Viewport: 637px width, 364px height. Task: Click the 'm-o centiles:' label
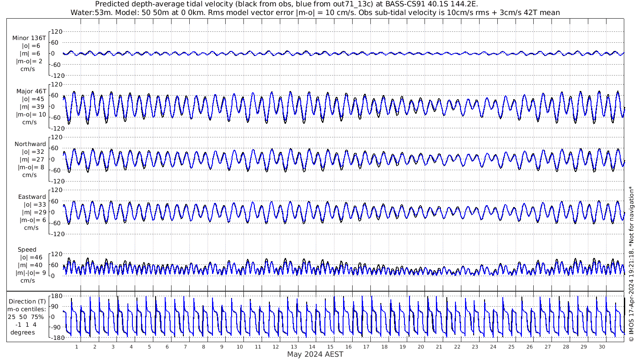point(27,309)
